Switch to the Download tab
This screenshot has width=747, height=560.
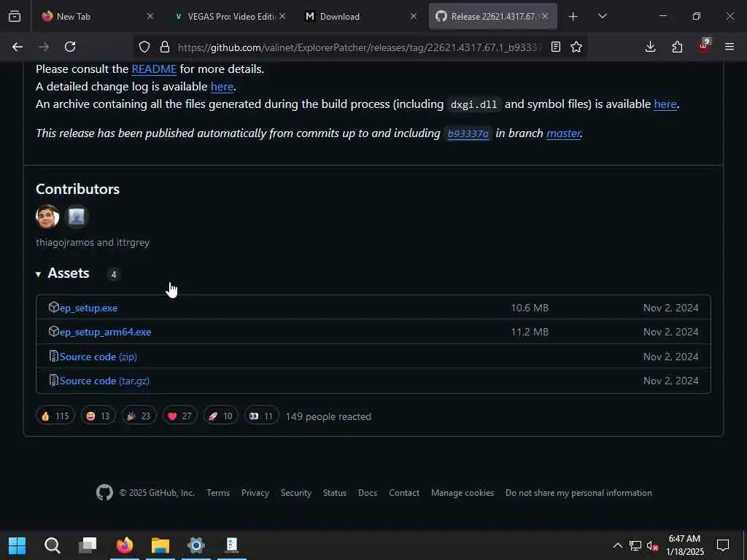tap(361, 16)
